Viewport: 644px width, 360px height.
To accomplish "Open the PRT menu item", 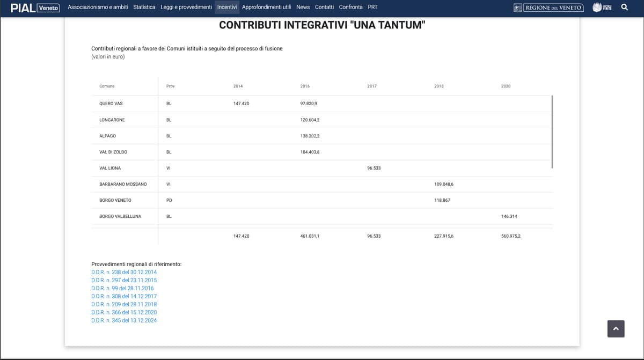I will pos(372,7).
